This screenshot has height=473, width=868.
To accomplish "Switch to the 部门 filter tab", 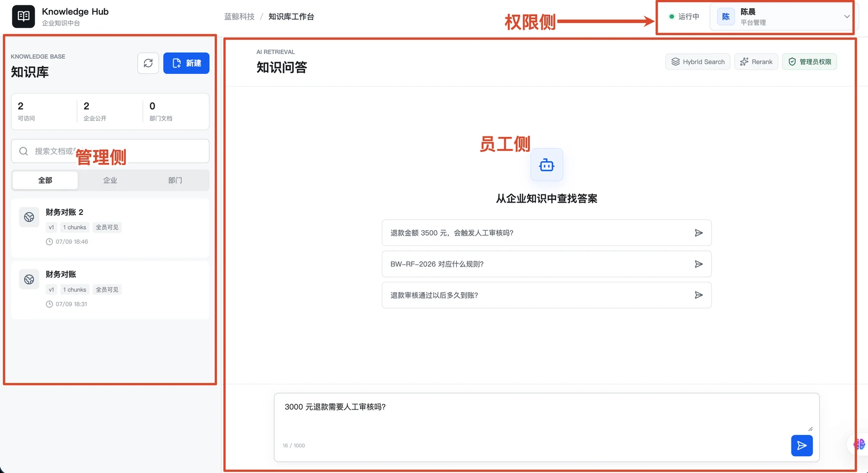I will coord(175,180).
